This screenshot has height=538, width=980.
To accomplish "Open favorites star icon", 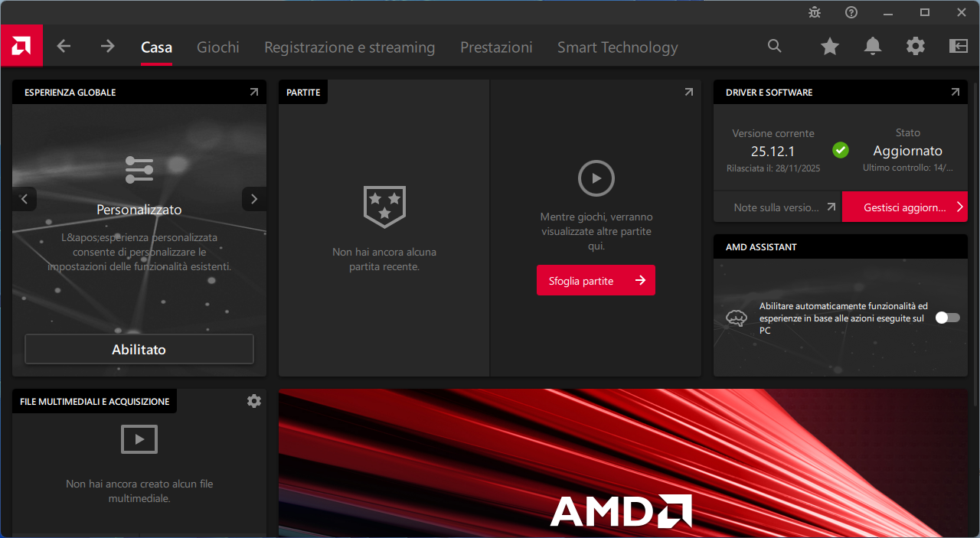I will (x=830, y=47).
